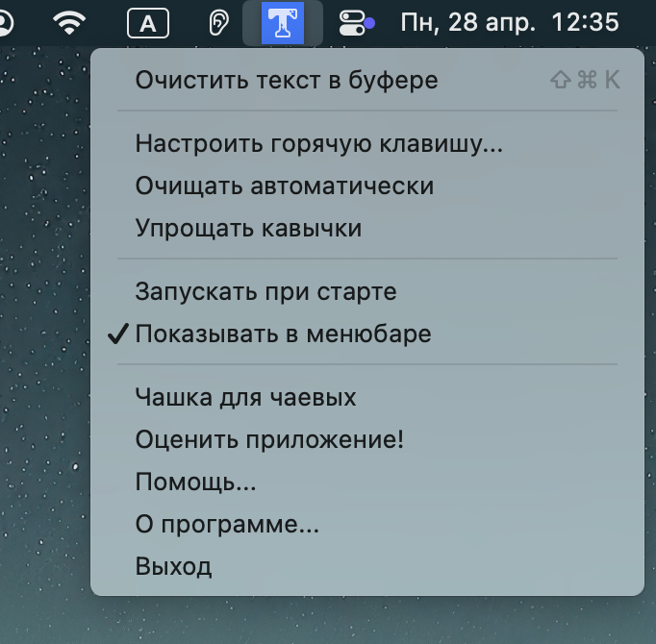656x644 pixels.
Task: Uncheck 'Показывать в менюбаре'
Action: tap(367, 334)
